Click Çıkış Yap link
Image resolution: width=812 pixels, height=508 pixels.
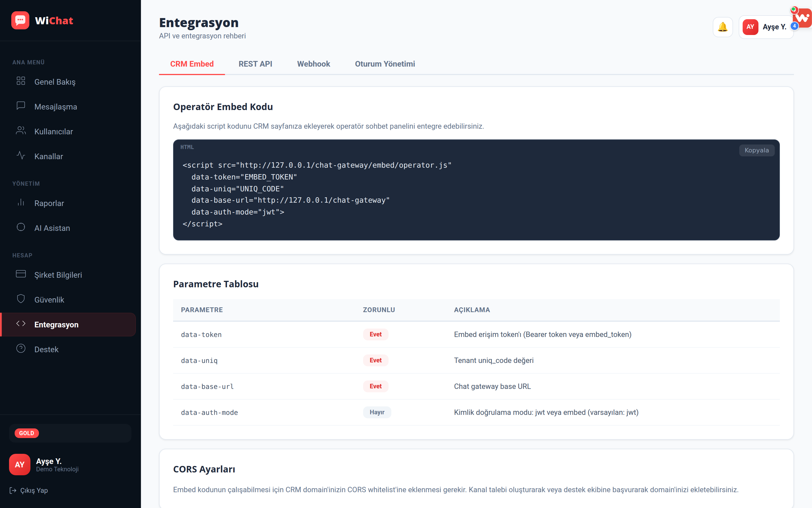(29, 491)
